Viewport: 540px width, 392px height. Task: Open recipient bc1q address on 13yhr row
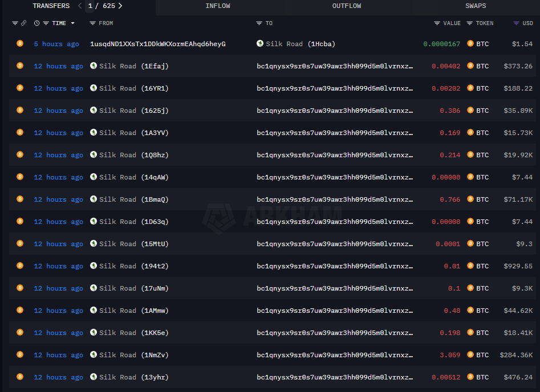pyautogui.click(x=335, y=377)
